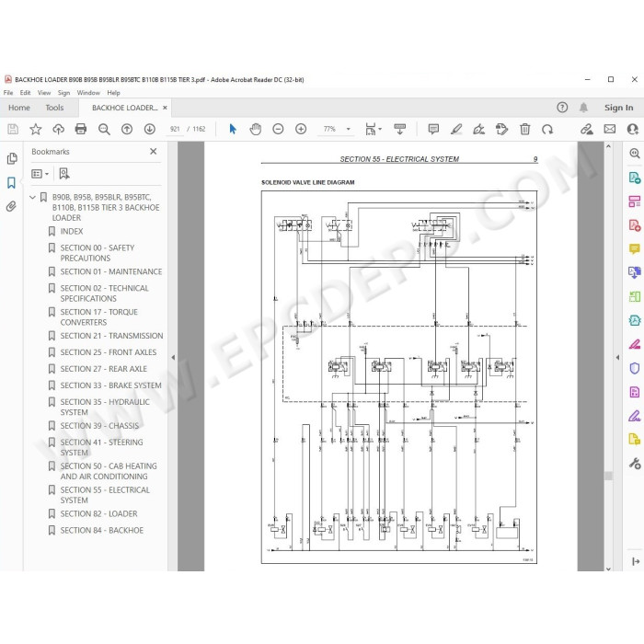Viewport: 644px width, 644px height.
Task: Go to next page arrow
Action: 149,130
